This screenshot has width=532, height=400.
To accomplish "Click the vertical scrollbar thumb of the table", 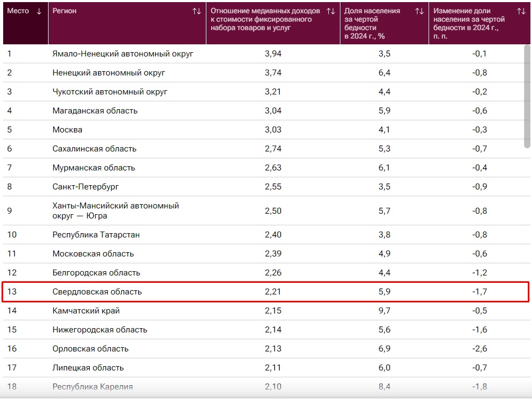I will pyautogui.click(x=527, y=95).
